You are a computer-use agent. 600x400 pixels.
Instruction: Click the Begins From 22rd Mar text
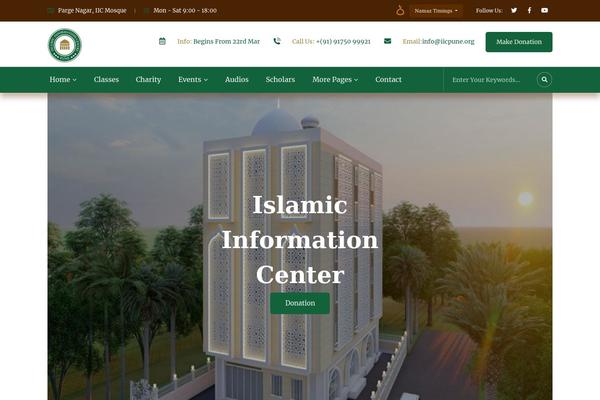coord(227,41)
